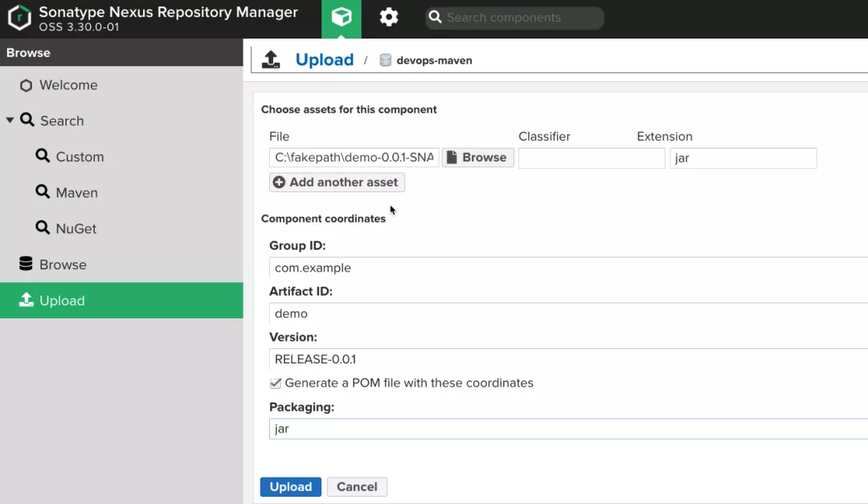Click the magnifier icon in the search bar

(x=435, y=17)
